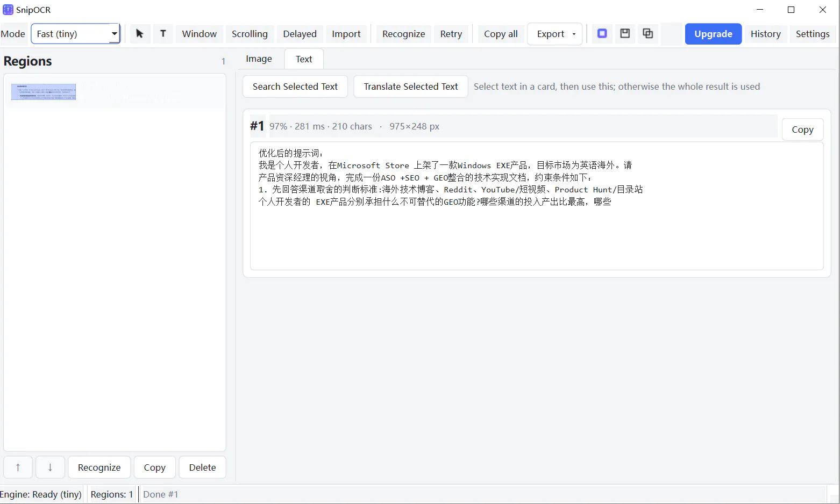Viewport: 840px width, 504px height.
Task: Click the "97% · 281 ms · 210 chars" stats text
Action: click(x=321, y=126)
